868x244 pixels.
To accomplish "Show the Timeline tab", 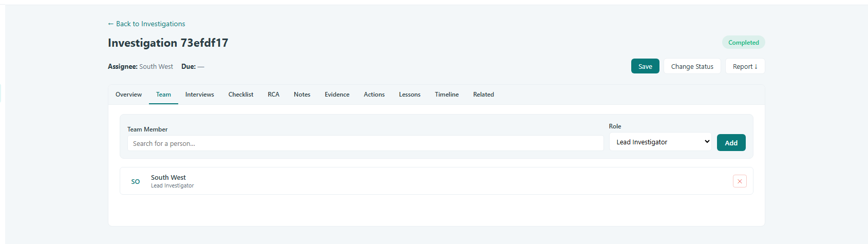I will (x=447, y=95).
